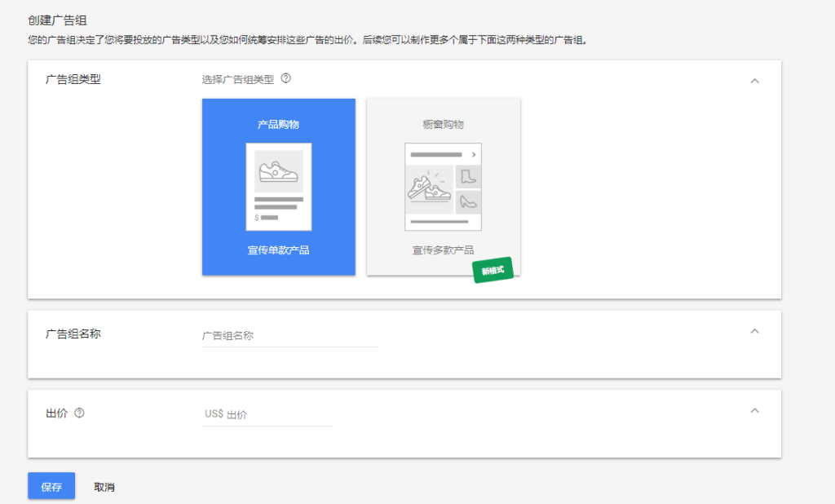Click the green 新格式 badge
835x504 pixels.
[493, 270]
